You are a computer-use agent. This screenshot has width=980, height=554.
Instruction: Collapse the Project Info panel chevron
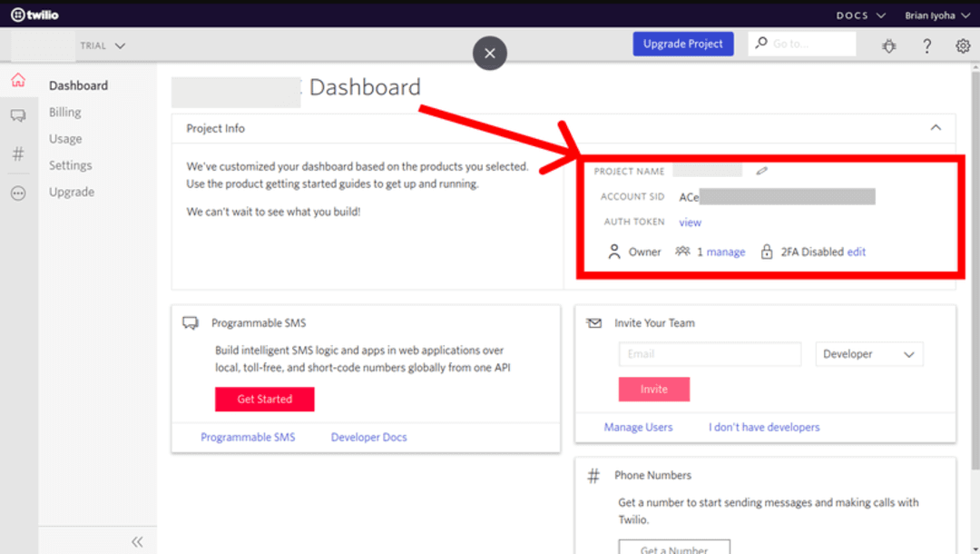point(936,128)
